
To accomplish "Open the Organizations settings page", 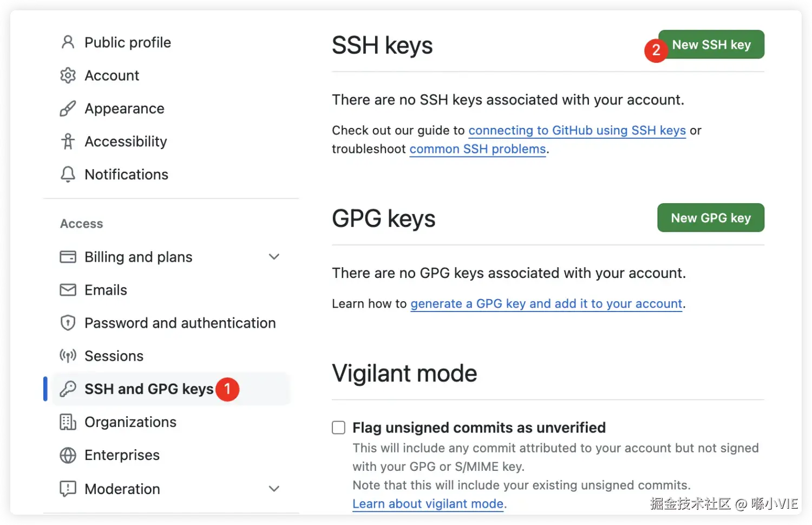I will (x=130, y=422).
